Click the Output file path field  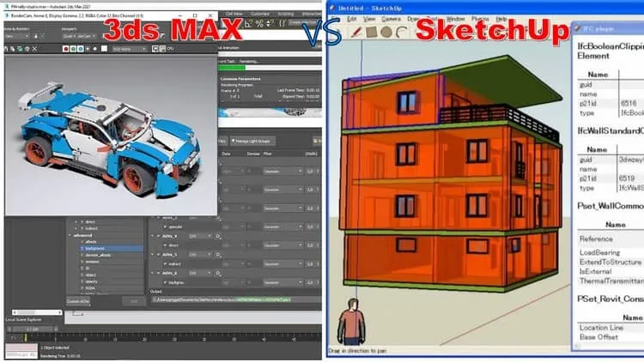click(x=236, y=299)
